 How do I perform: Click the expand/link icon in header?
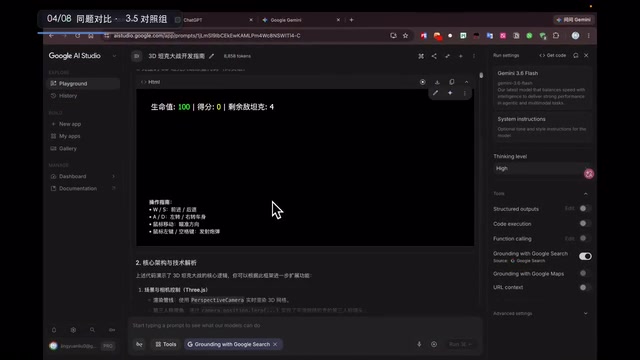(x=447, y=56)
